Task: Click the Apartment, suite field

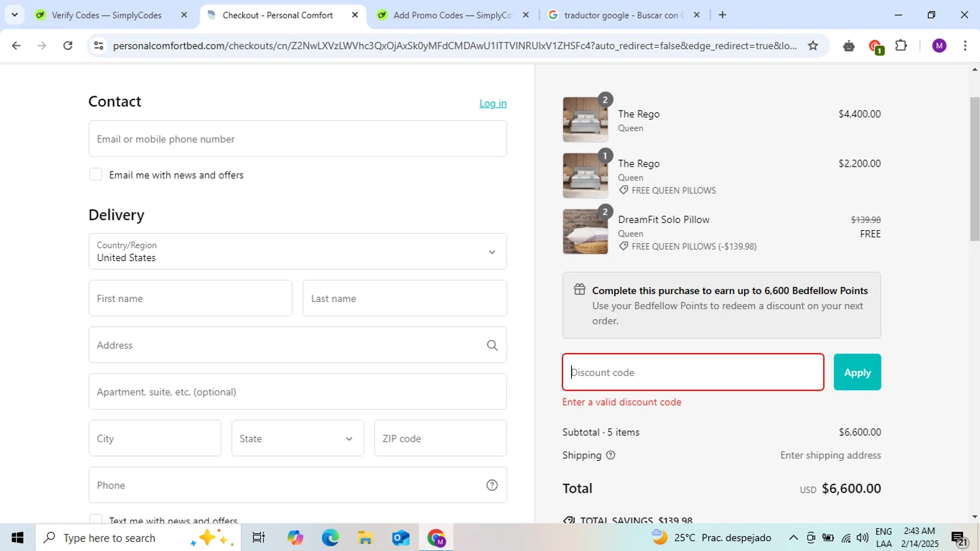Action: 297,392
